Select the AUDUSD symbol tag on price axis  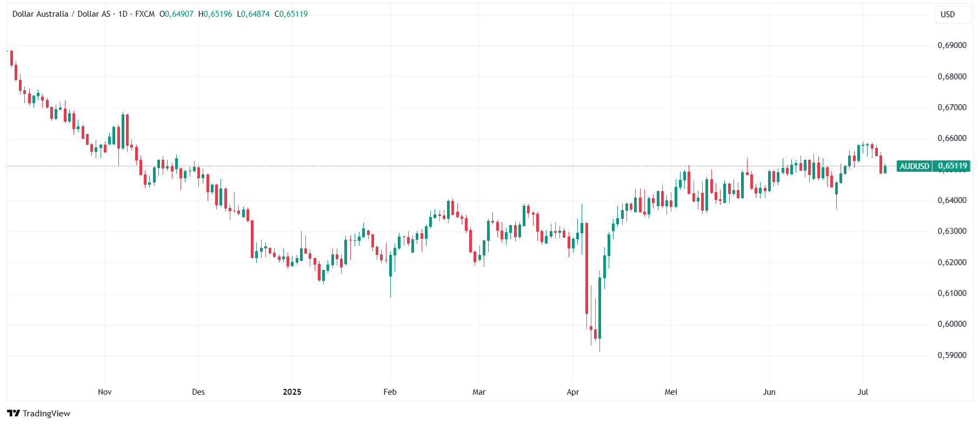click(x=914, y=166)
